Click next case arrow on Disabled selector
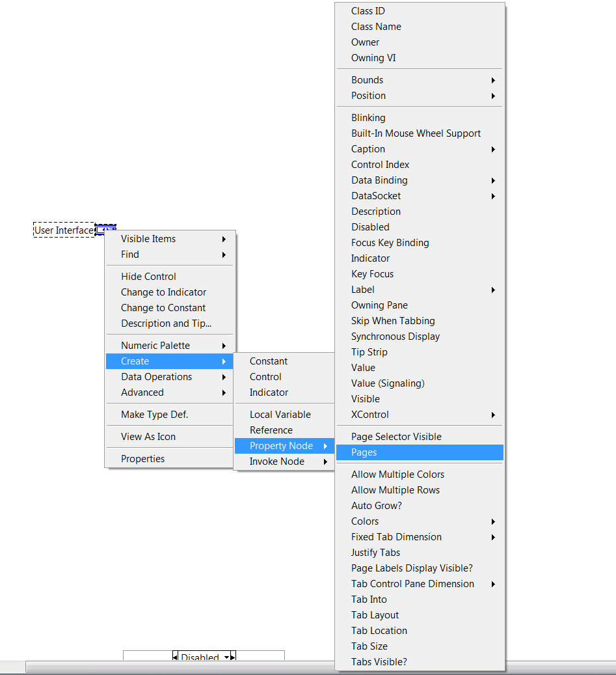 click(233, 657)
